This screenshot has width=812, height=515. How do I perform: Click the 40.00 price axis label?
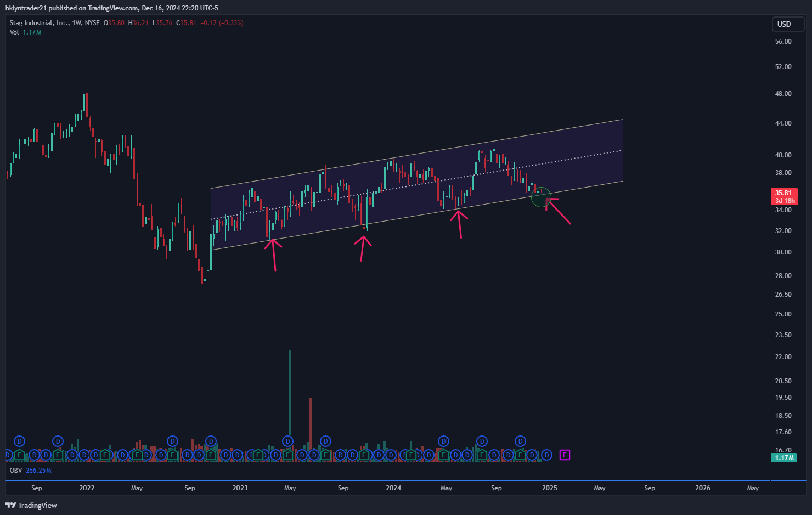783,155
